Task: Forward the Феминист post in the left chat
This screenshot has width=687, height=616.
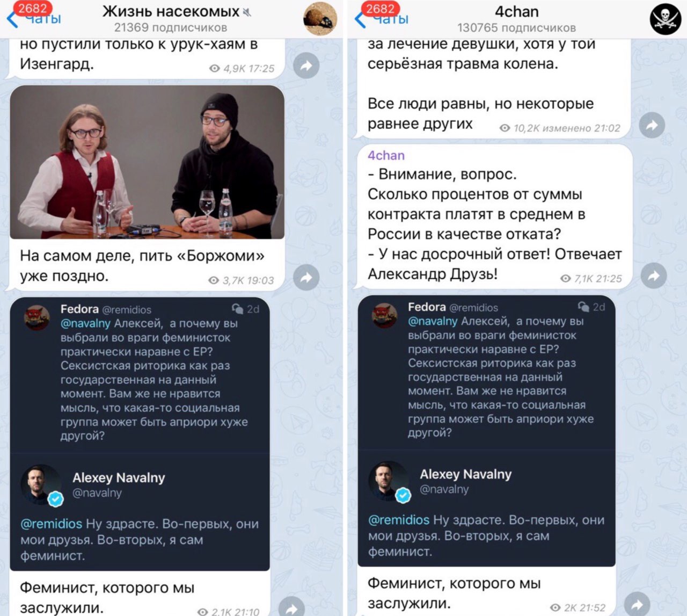Action: tap(292, 607)
